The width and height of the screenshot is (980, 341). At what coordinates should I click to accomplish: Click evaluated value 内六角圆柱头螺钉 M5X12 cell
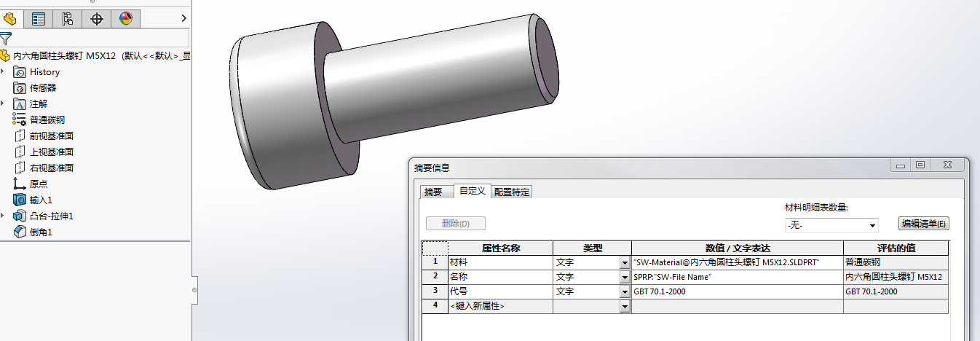pos(896,277)
